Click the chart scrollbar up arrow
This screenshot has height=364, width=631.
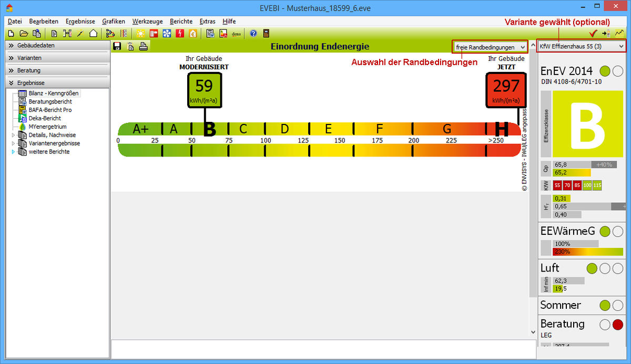click(x=532, y=45)
